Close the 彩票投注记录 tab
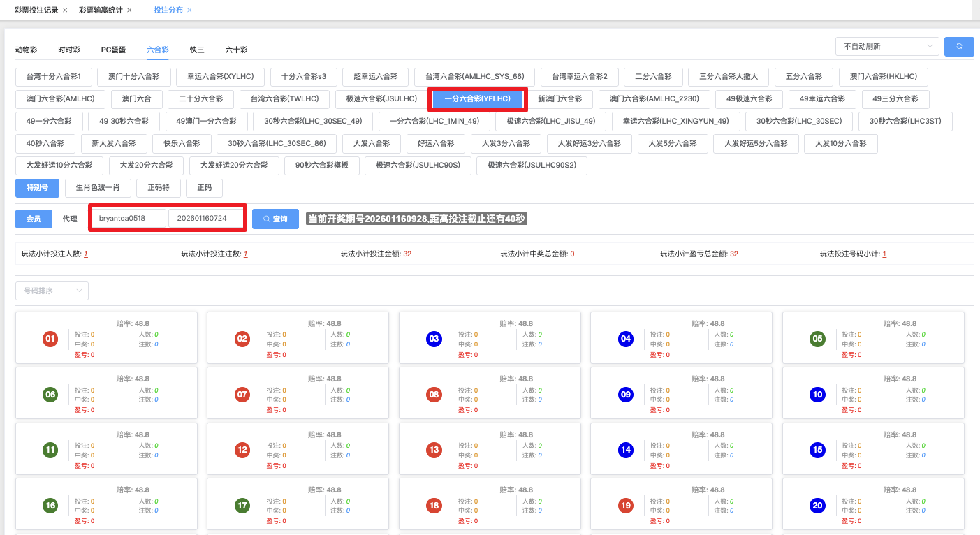The width and height of the screenshot is (980, 535). point(65,10)
